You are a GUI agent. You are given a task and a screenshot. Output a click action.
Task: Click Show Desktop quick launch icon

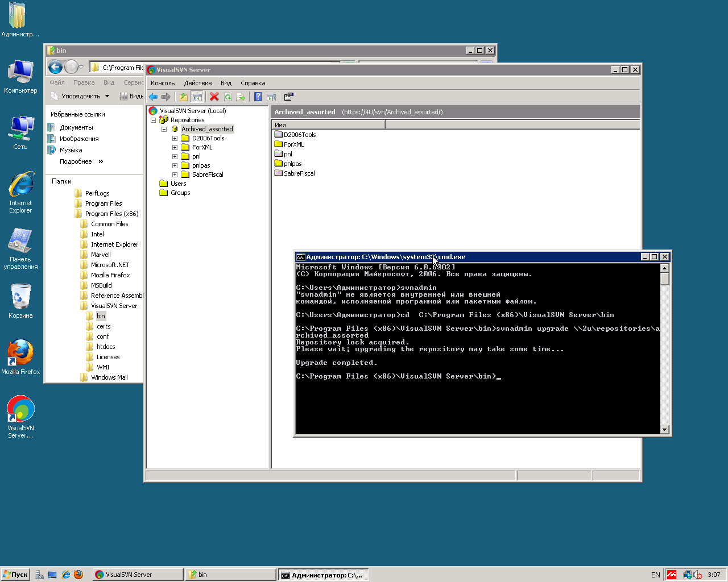(x=52, y=575)
